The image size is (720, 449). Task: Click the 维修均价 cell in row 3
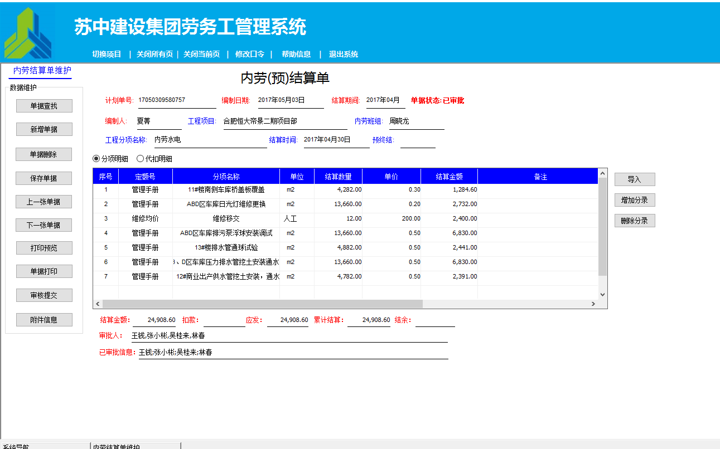(145, 219)
